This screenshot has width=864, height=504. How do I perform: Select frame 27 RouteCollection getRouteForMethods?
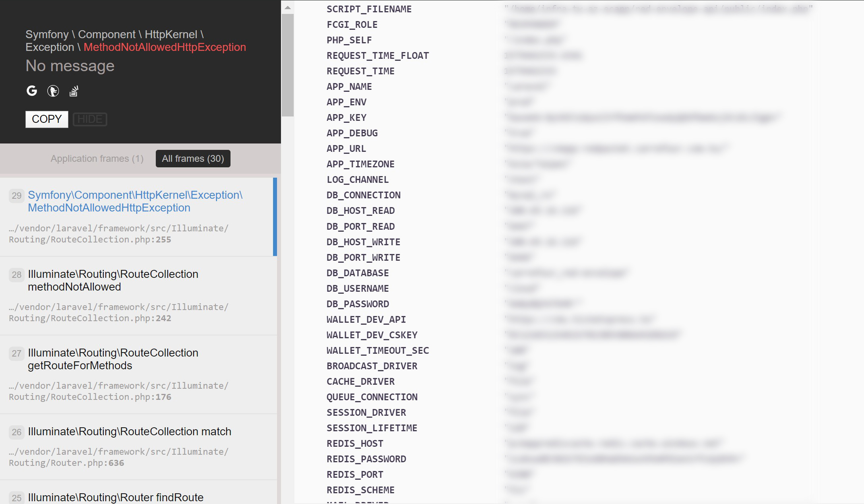(x=138, y=374)
